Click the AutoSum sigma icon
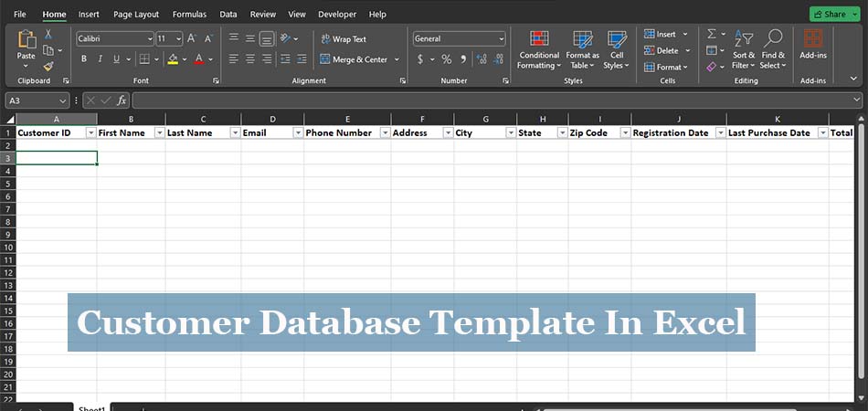This screenshot has height=411, width=868. click(x=712, y=34)
